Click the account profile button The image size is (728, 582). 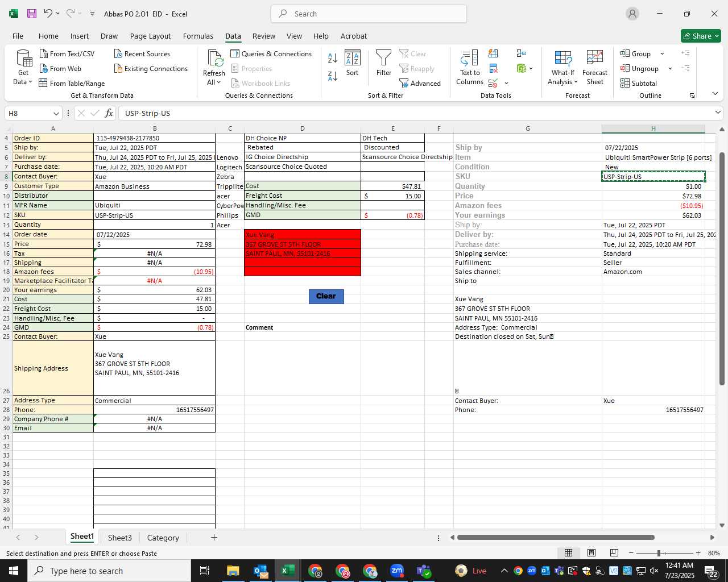(632, 14)
